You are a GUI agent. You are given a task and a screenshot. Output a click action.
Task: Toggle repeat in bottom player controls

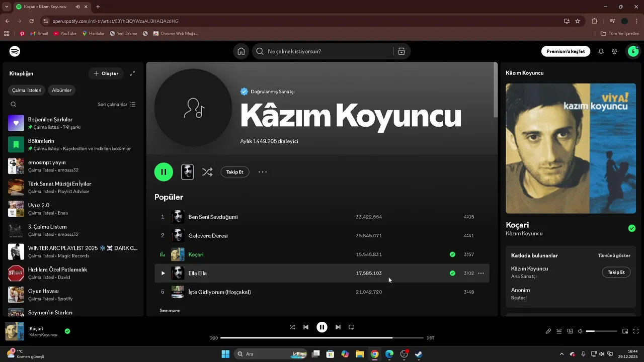pos(352,327)
